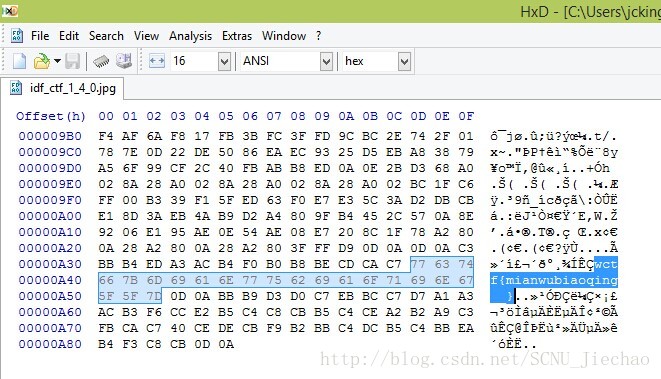Click byte 79 at end of row 000009C0
The height and width of the screenshot is (379, 661).
coord(466,152)
